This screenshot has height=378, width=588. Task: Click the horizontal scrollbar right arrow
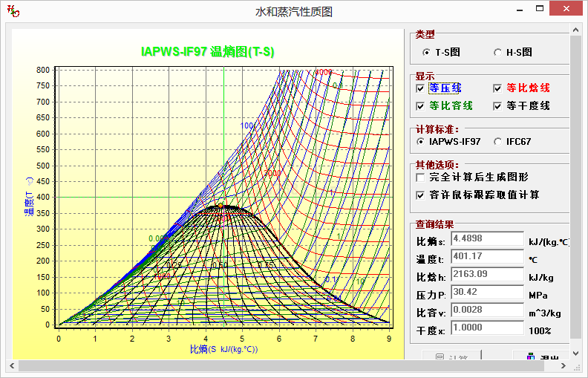pos(563,365)
